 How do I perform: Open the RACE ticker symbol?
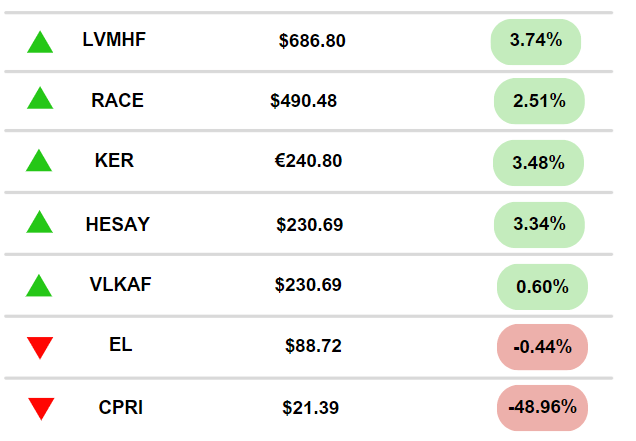click(117, 100)
